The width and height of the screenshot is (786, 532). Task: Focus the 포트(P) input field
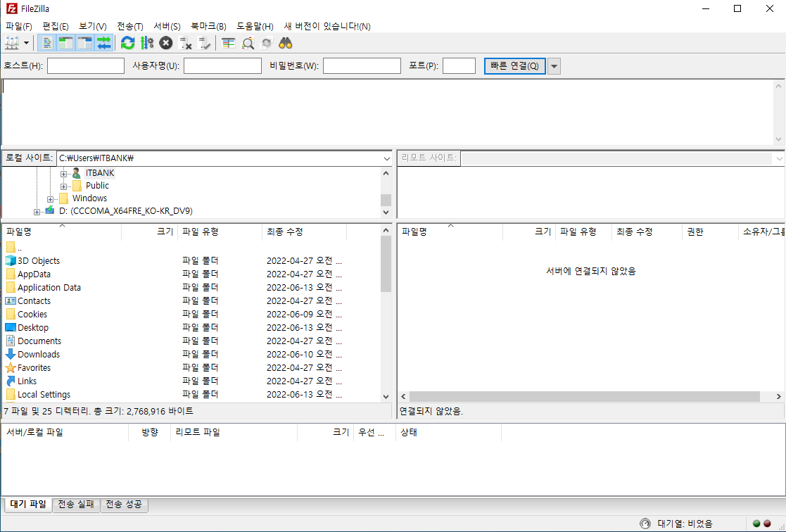point(459,66)
